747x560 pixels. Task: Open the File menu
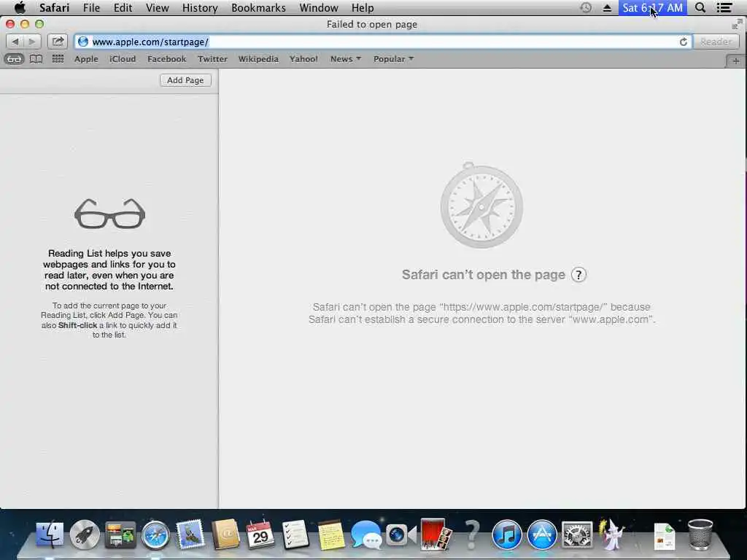point(91,7)
